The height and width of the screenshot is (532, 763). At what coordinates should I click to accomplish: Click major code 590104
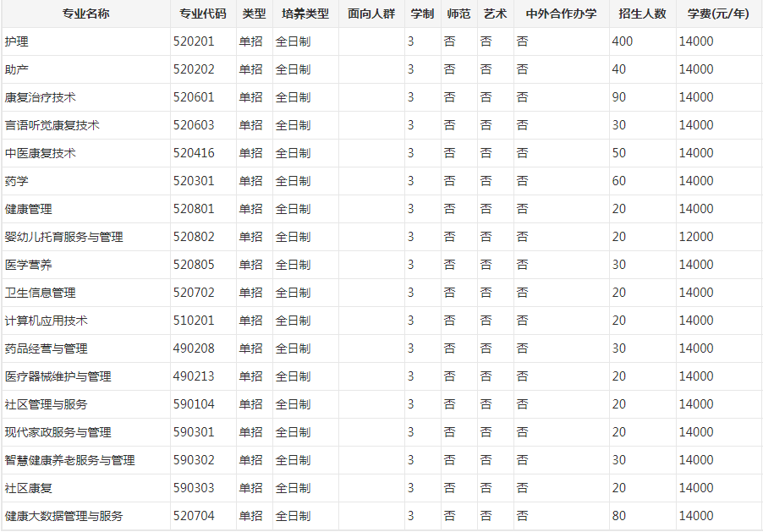pos(194,404)
